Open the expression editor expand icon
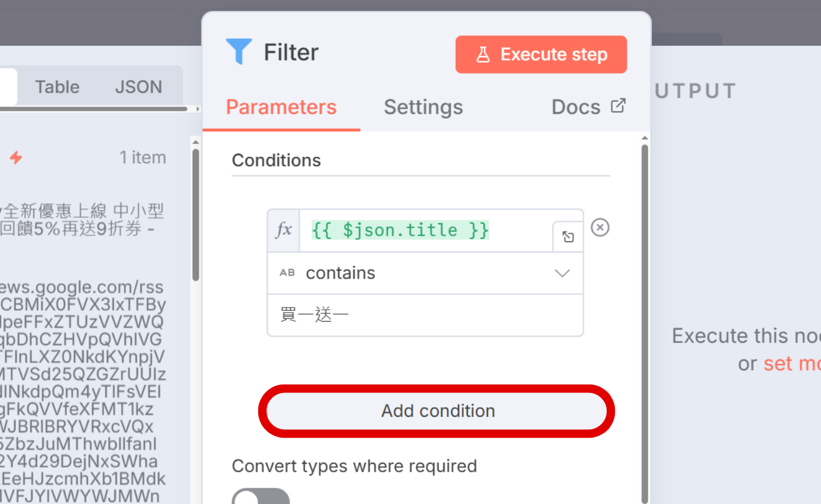 coord(568,237)
